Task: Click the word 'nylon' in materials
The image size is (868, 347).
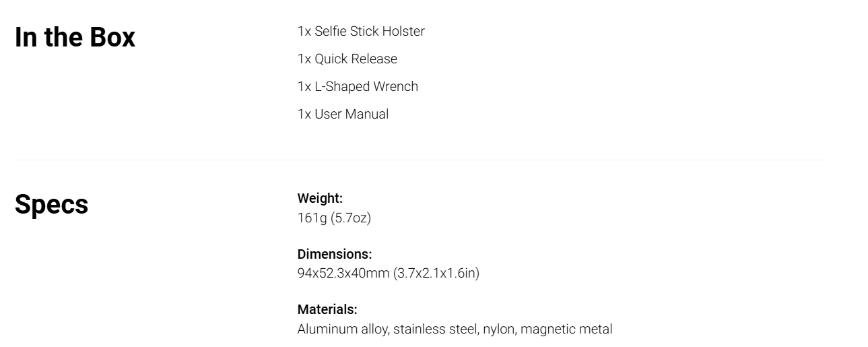Action: coord(498,329)
